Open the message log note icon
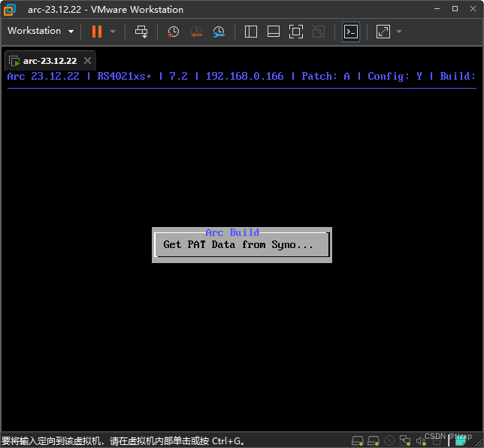Image resolution: width=484 pixels, height=448 pixels. click(x=461, y=441)
